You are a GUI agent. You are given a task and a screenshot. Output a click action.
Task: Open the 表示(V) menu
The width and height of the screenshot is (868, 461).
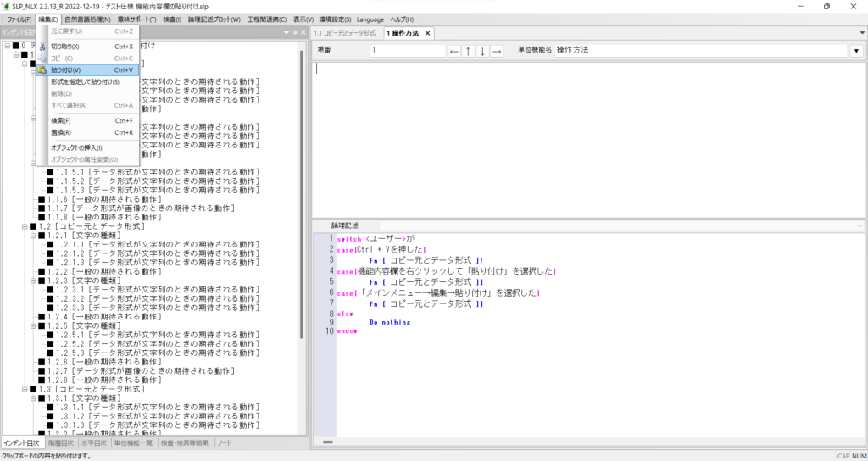303,19
